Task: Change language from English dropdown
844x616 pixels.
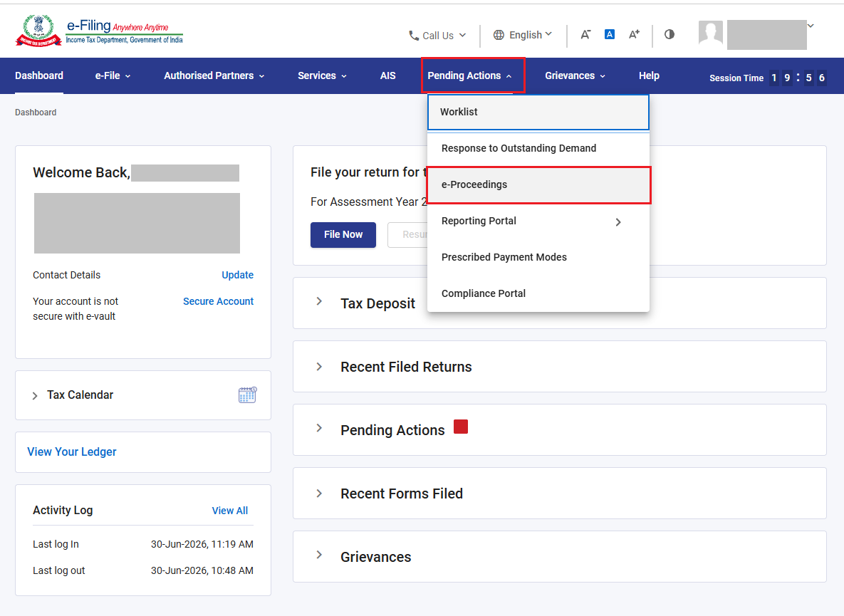Action: (x=523, y=35)
